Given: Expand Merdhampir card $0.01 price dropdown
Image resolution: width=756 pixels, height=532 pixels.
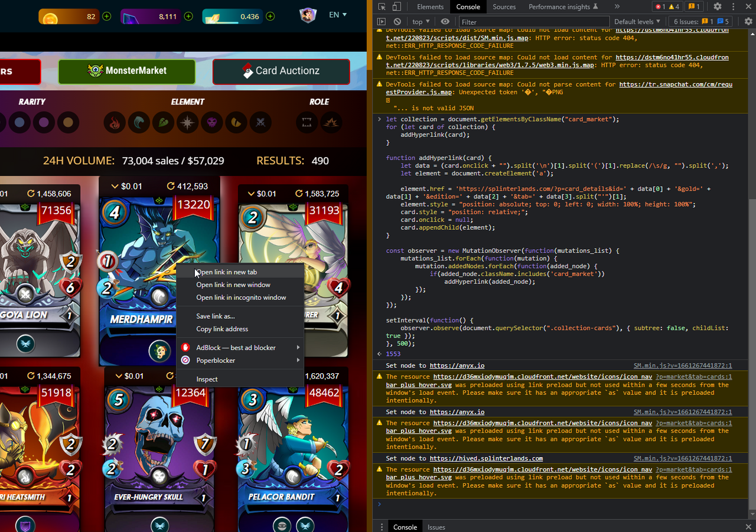Looking at the screenshot, I should point(128,187).
